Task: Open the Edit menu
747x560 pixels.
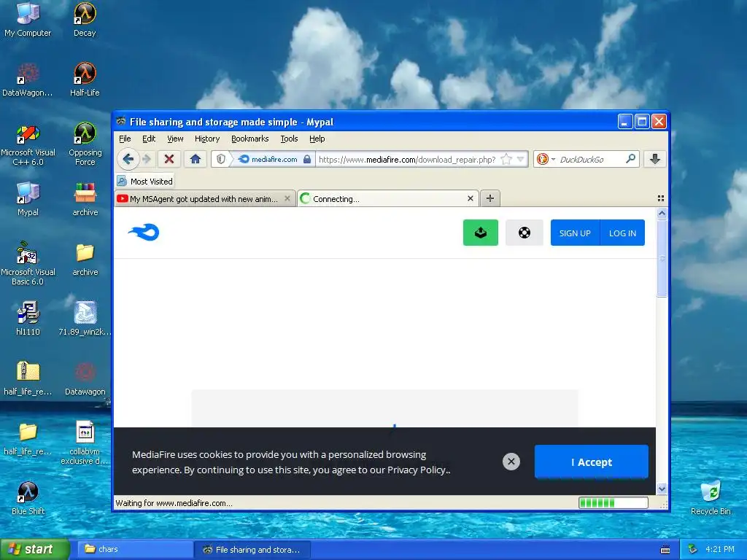Action: (149, 139)
